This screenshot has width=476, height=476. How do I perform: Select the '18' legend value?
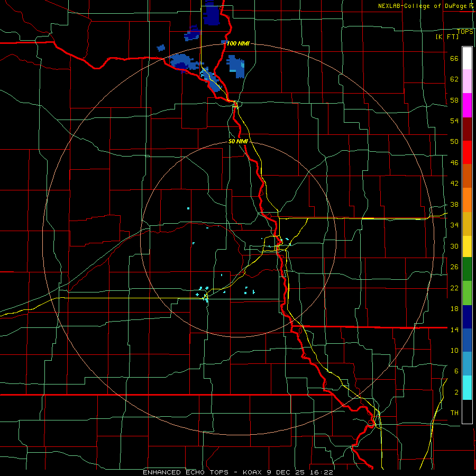coord(454,309)
